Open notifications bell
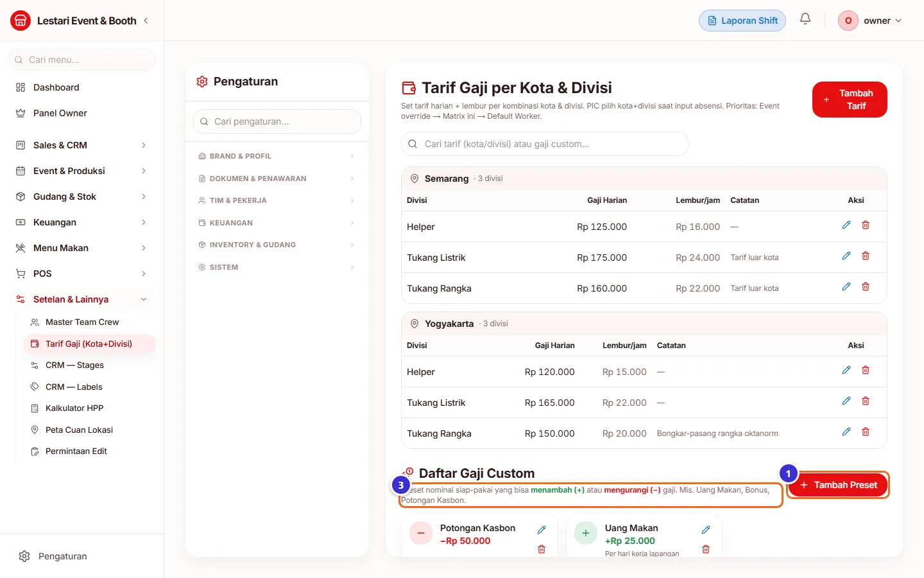Image resolution: width=924 pixels, height=578 pixels. pos(805,19)
